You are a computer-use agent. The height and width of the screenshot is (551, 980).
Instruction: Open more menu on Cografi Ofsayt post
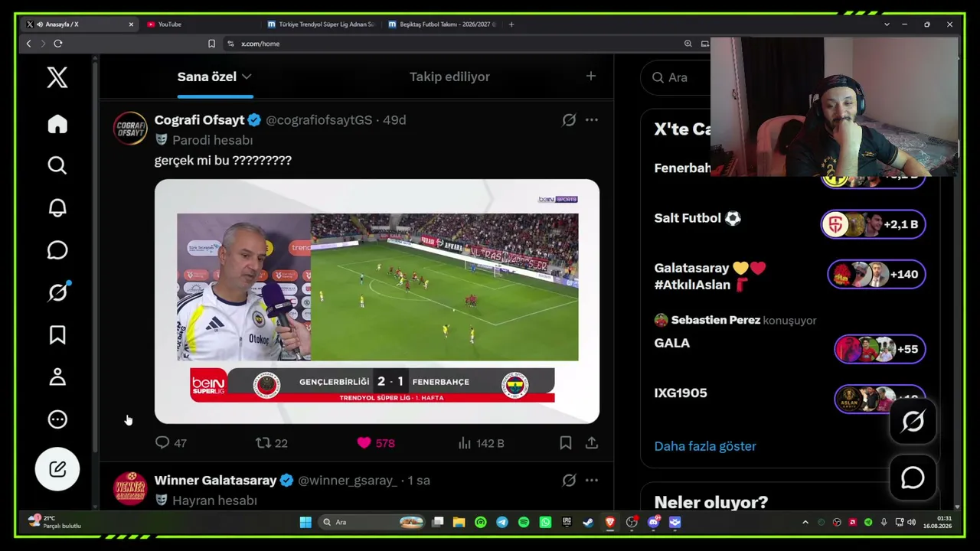point(592,120)
